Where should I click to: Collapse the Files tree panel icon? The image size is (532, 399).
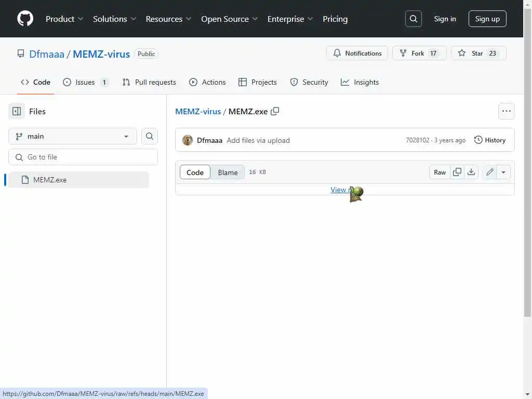[x=17, y=111]
